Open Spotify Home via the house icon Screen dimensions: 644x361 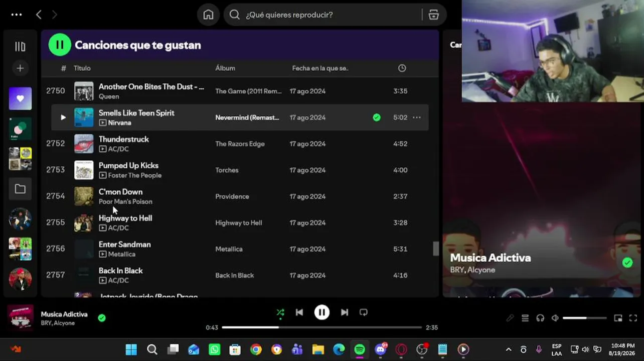point(208,15)
